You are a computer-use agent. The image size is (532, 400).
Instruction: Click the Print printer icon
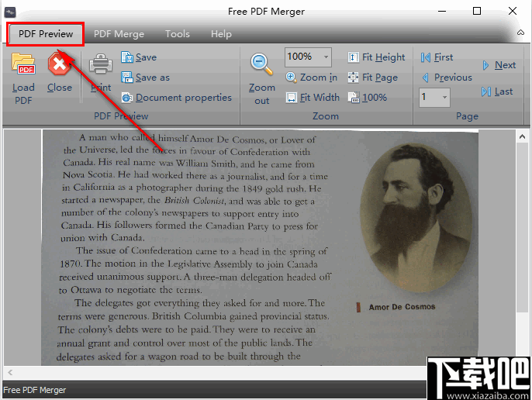point(101,64)
